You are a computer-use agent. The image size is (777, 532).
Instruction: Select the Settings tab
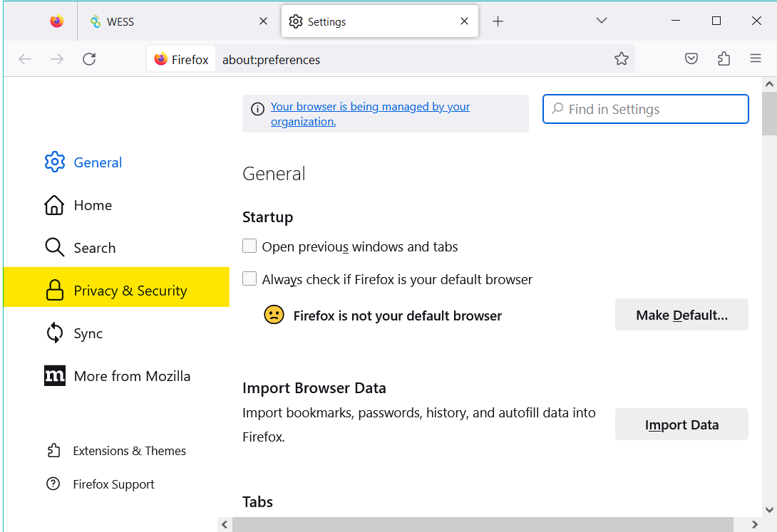379,21
